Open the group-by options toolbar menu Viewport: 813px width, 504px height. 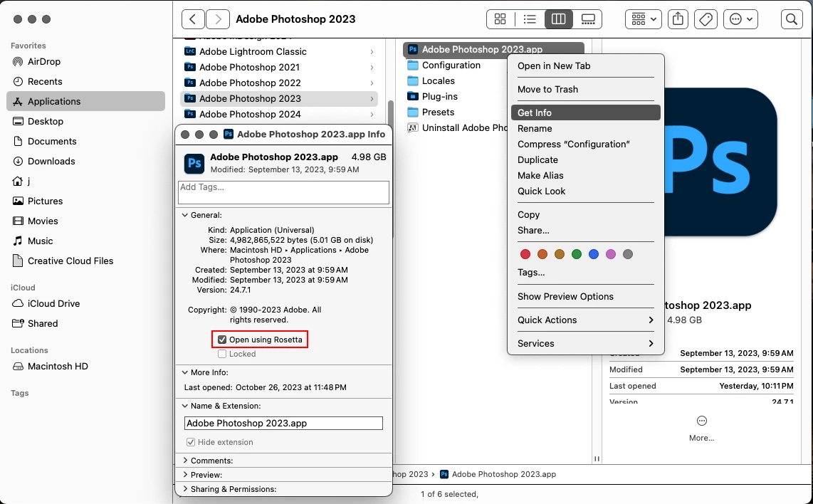644,19
